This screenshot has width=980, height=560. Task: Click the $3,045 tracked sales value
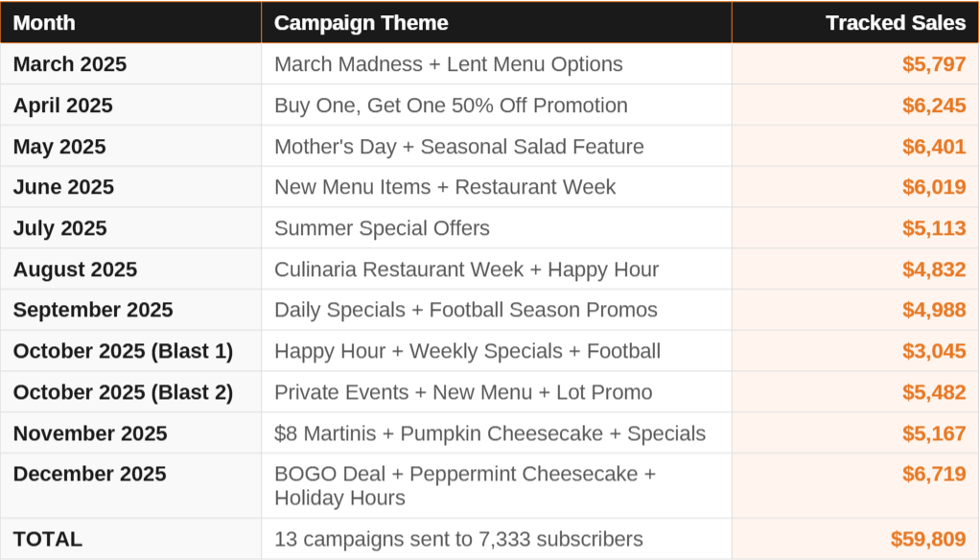point(933,351)
